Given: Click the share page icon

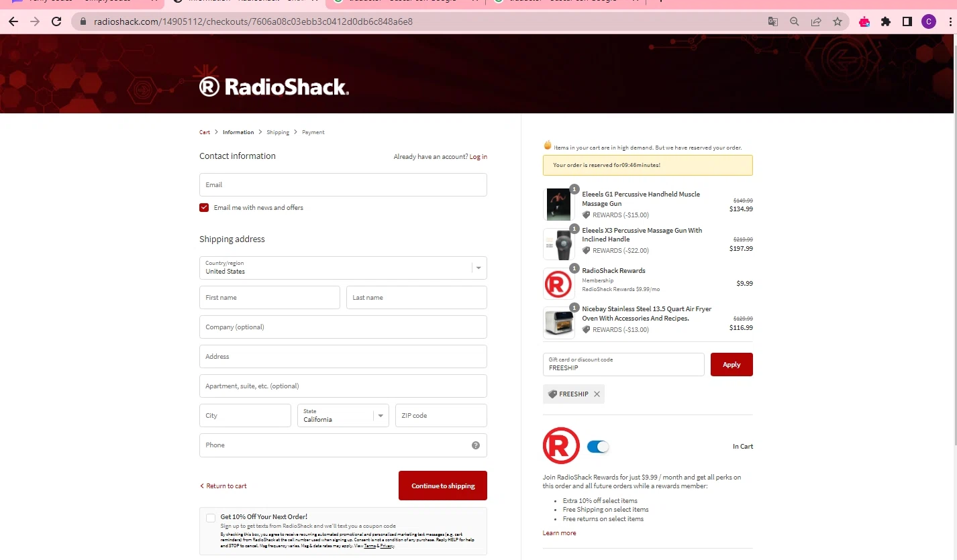Looking at the screenshot, I should point(816,21).
